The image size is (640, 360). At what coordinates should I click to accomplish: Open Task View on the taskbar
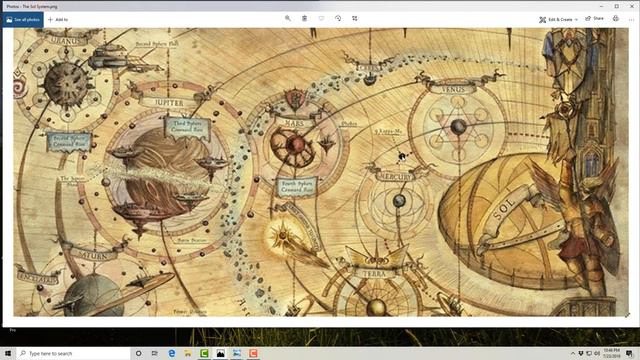(x=155, y=353)
